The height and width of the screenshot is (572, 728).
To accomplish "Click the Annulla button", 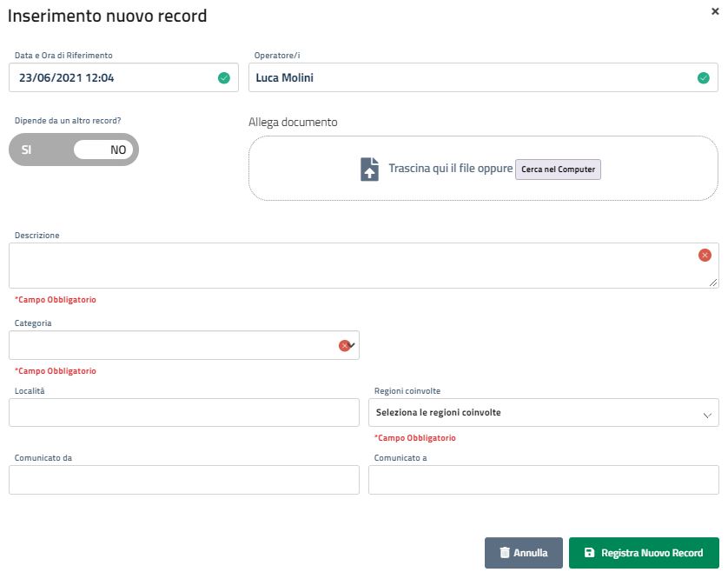I will pos(524,553).
